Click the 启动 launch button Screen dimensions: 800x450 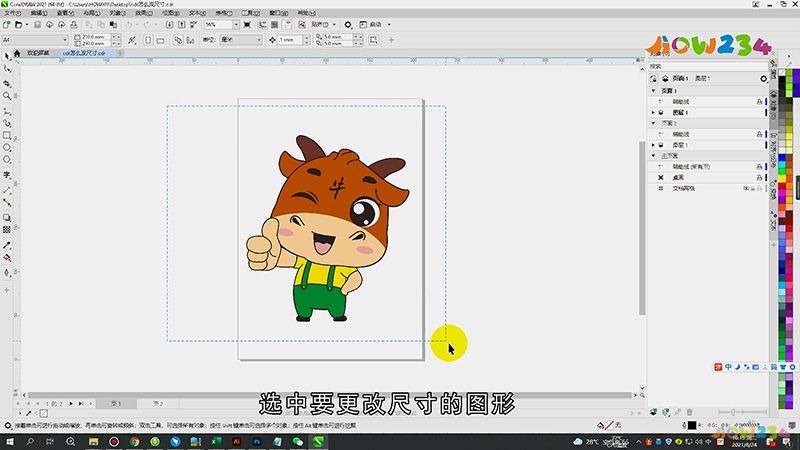coord(371,24)
